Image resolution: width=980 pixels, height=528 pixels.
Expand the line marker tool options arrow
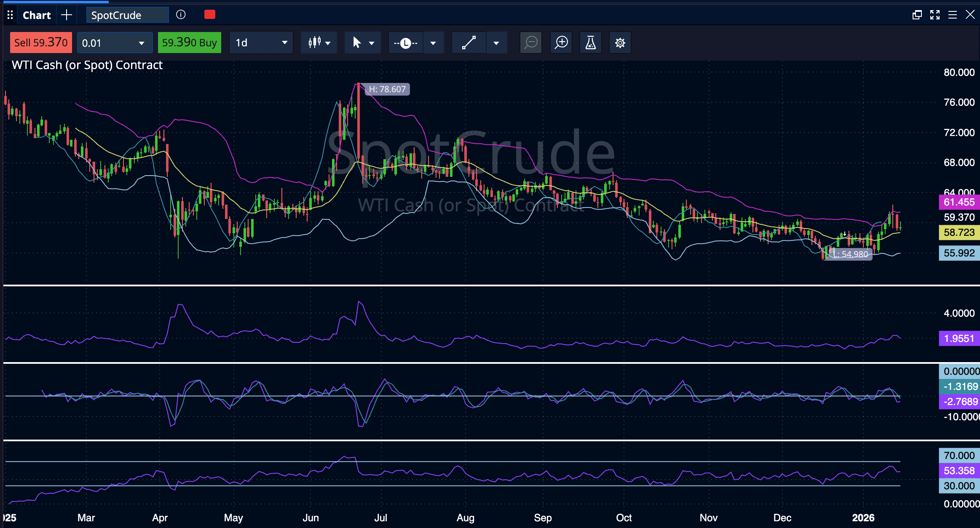(433, 43)
